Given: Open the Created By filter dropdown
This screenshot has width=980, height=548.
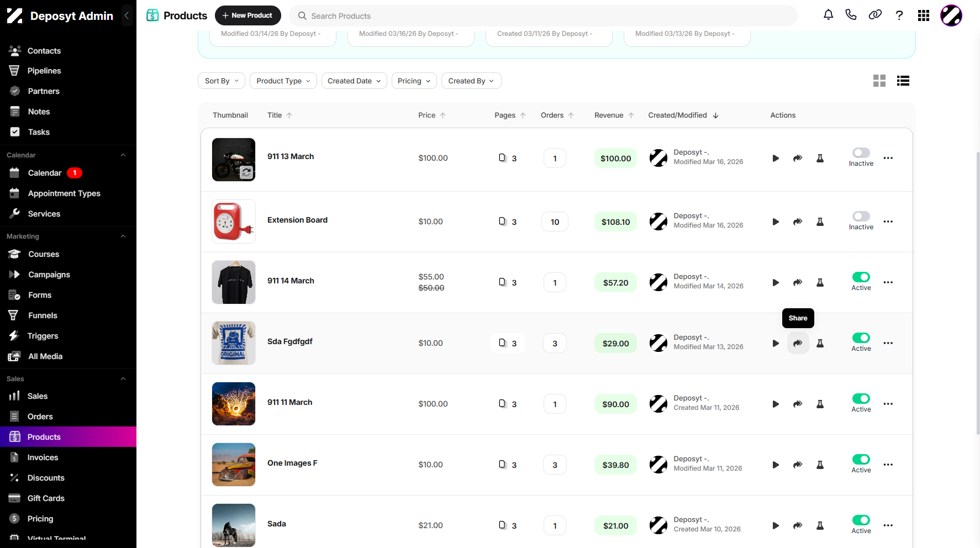Looking at the screenshot, I should pos(471,81).
